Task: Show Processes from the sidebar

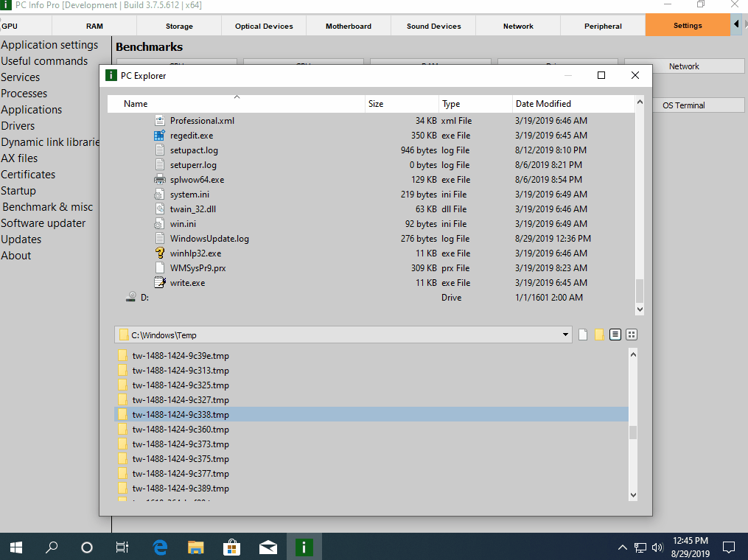Action: (24, 94)
